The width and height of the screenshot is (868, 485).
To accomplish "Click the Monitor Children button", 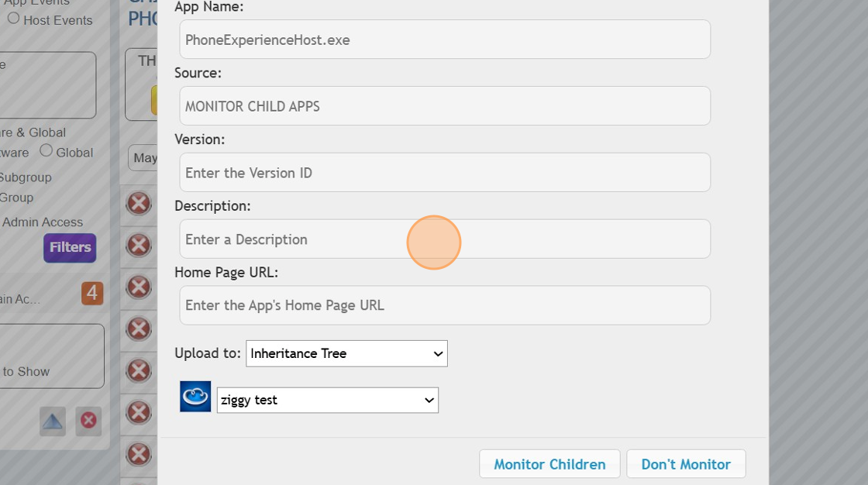I will pyautogui.click(x=549, y=463).
